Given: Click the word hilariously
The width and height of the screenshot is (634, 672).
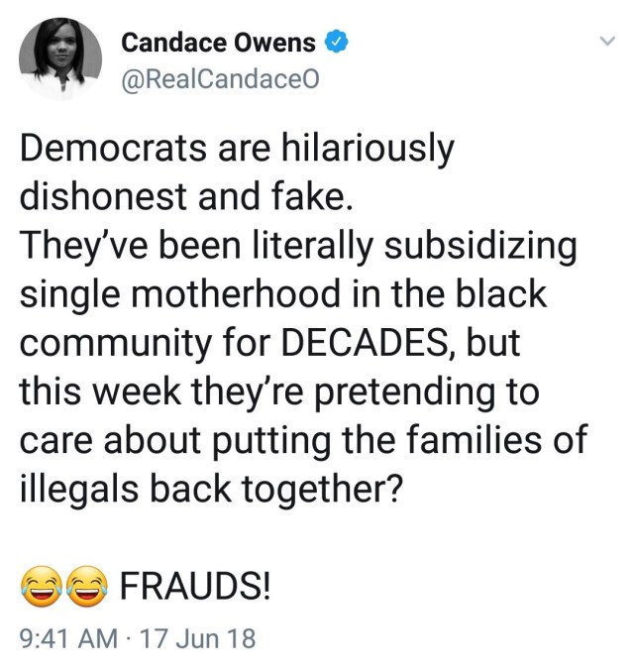Looking at the screenshot, I should coord(367,150).
